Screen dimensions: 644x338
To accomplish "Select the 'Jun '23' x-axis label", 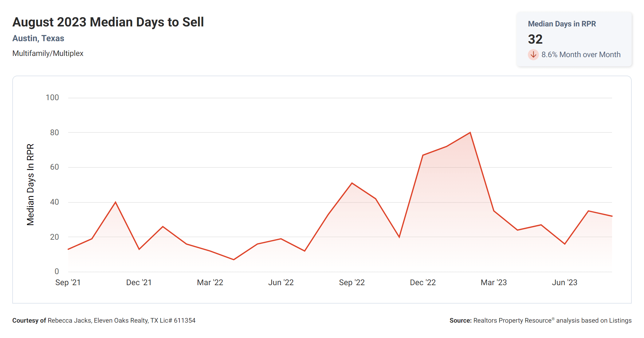I will pyautogui.click(x=564, y=282).
